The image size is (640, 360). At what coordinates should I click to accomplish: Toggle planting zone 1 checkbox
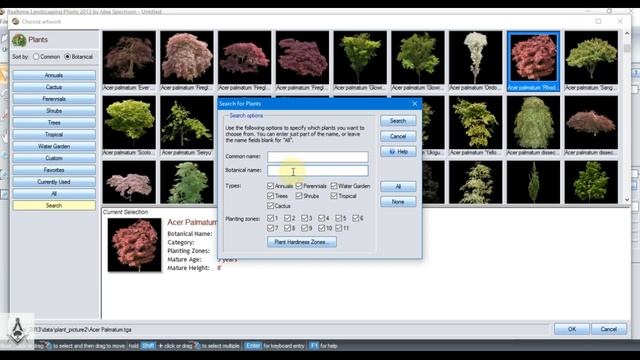(x=270, y=218)
